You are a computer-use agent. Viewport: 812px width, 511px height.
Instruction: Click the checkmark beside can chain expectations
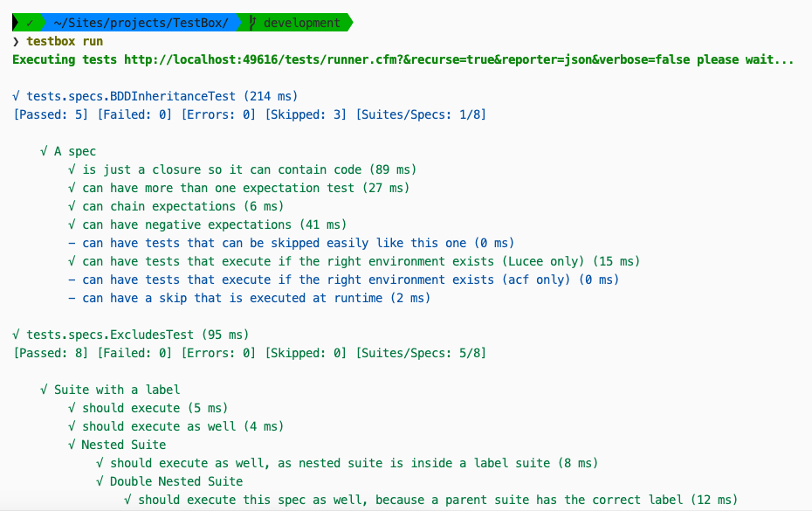coord(72,206)
